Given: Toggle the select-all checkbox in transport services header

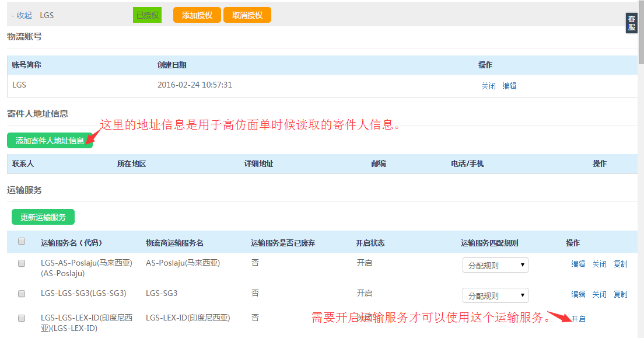Looking at the screenshot, I should (22, 241).
